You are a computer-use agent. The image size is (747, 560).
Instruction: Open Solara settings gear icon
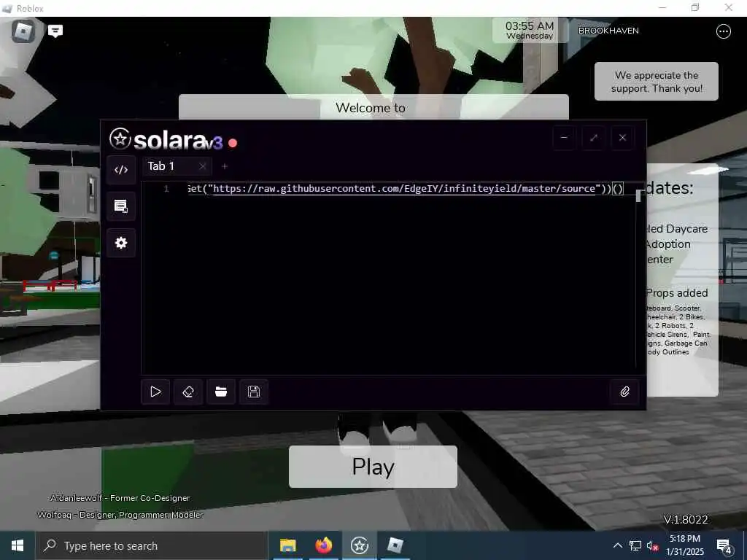[x=121, y=243]
